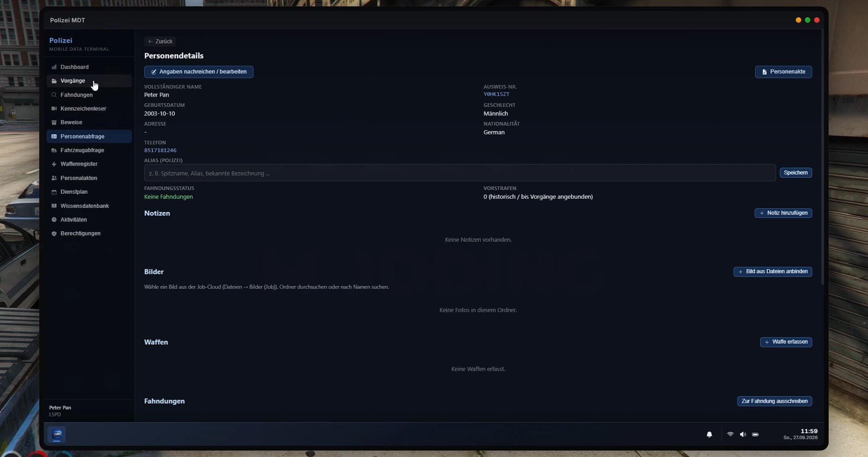Open the notification bell in the taskbar
The width and height of the screenshot is (868, 457).
click(709, 435)
